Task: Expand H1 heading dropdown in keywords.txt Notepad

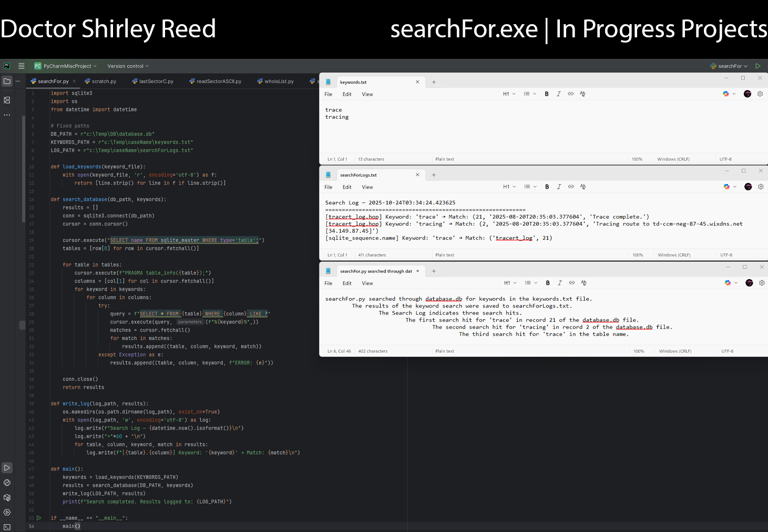Action: (509, 94)
